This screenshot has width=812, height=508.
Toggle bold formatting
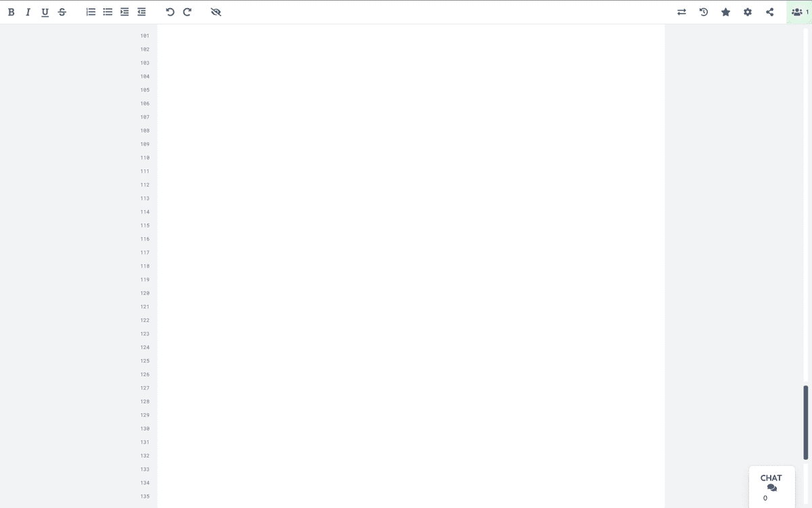(11, 12)
